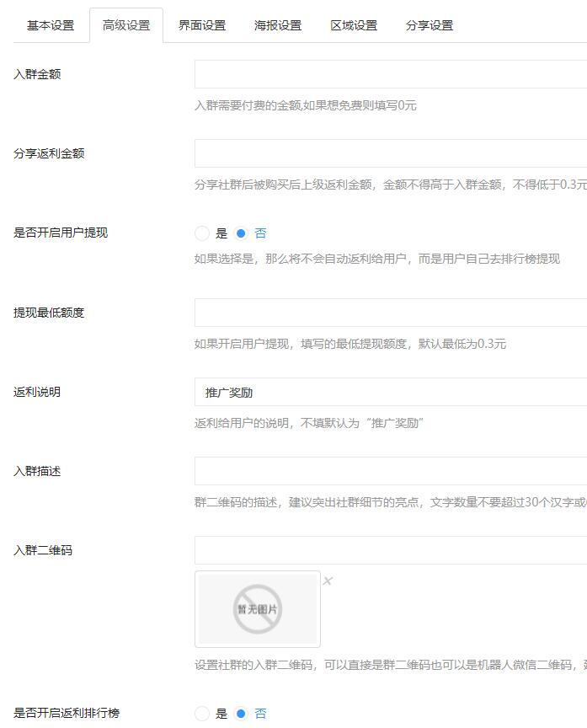
Task: Go to the 海报设置 tab
Action: 278,25
